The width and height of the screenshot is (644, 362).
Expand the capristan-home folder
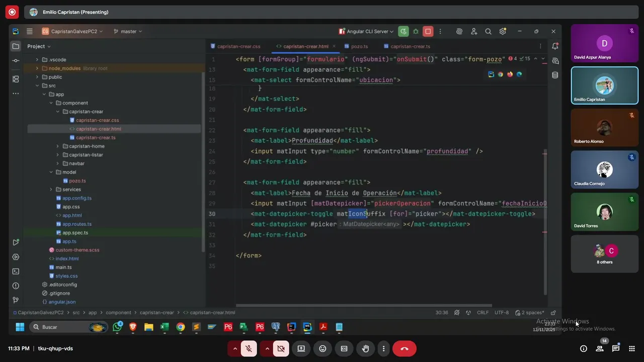coord(58,146)
